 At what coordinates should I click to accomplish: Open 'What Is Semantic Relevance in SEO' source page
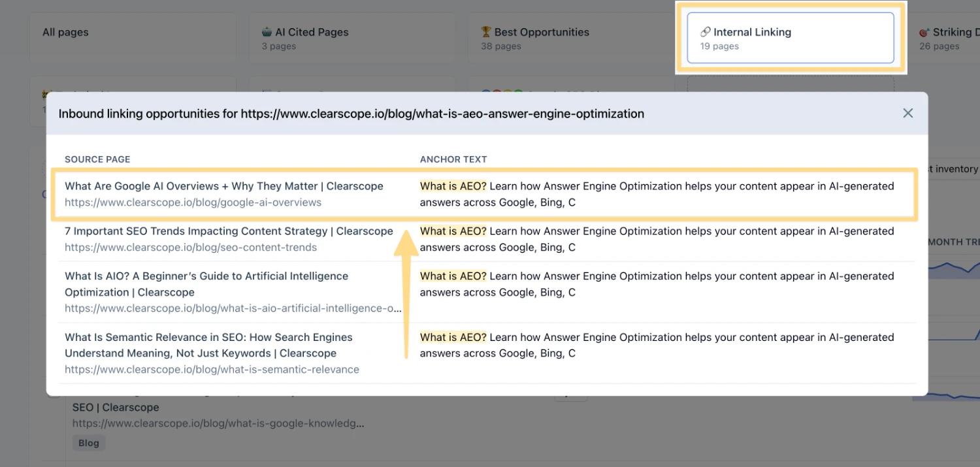click(208, 345)
